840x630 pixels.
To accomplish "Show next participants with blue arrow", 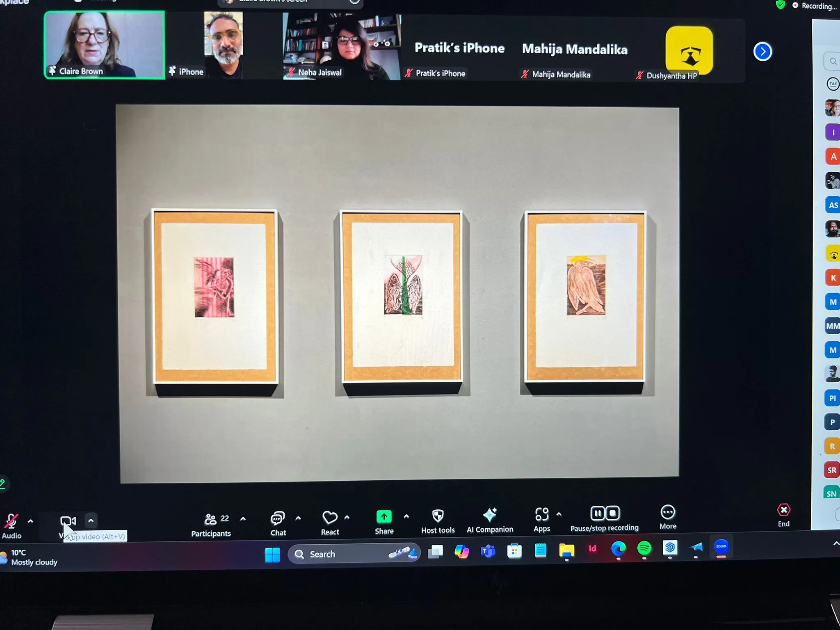I will pos(762,52).
